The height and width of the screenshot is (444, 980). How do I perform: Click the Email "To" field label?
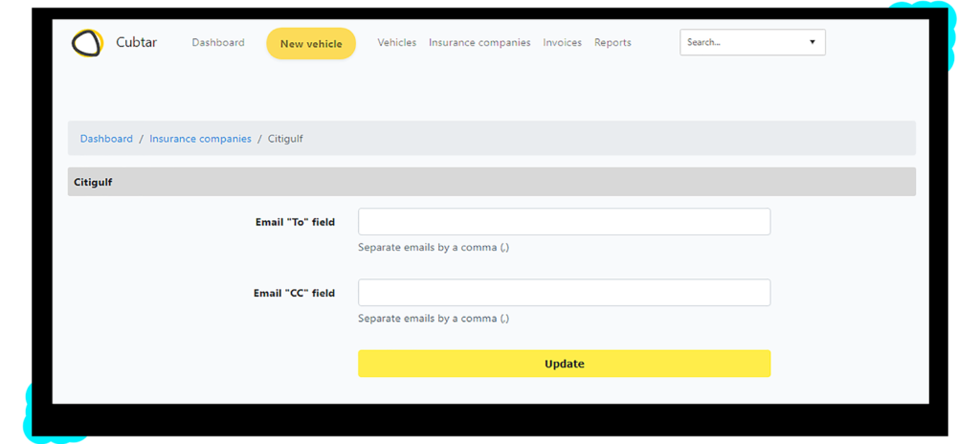(295, 222)
